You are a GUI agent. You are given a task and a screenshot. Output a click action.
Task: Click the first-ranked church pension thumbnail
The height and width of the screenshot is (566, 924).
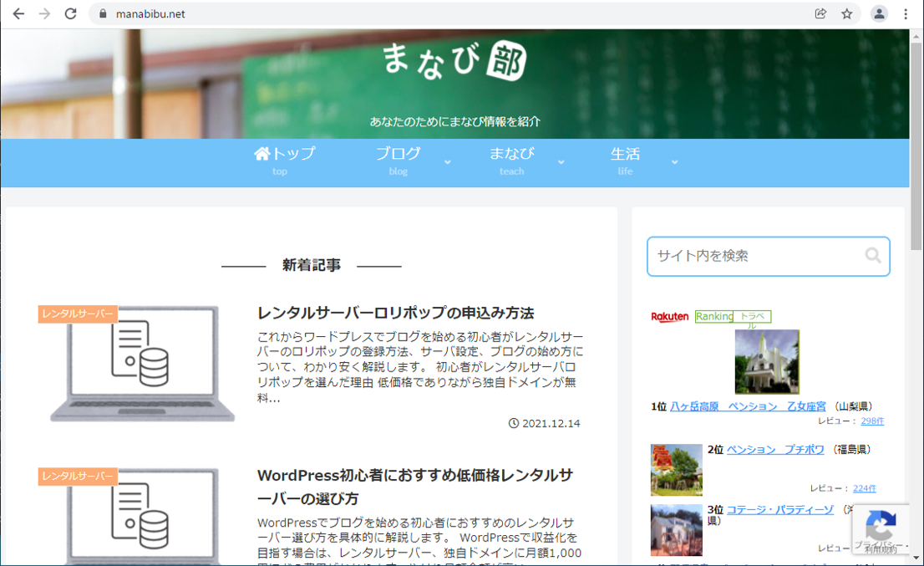(767, 361)
